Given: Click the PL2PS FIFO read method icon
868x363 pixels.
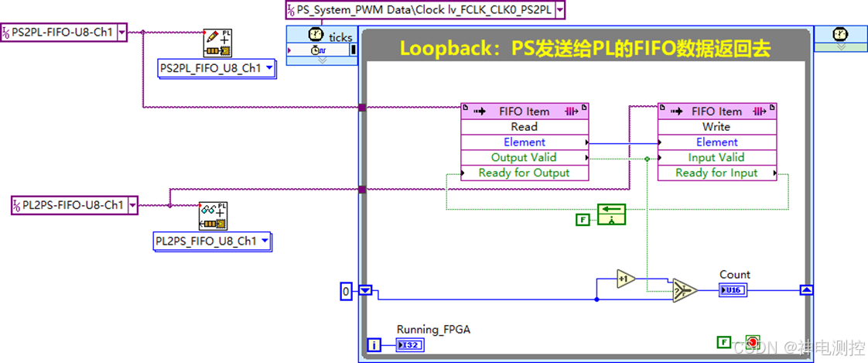Looking at the screenshot, I should coord(214,216).
